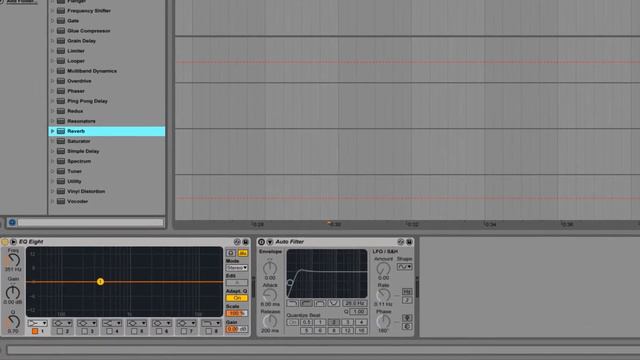The width and height of the screenshot is (640, 360).
Task: Open the band 1 filter type dropdown
Action: point(38,323)
